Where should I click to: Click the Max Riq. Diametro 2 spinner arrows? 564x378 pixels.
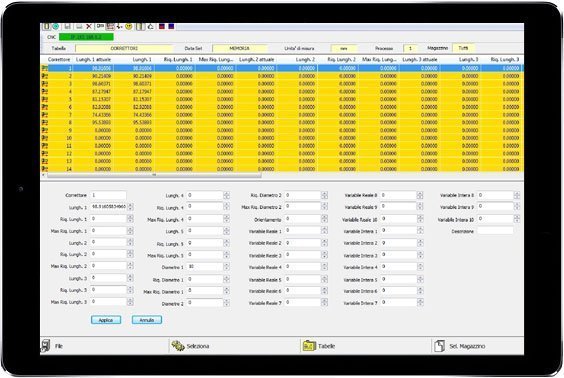click(x=324, y=207)
